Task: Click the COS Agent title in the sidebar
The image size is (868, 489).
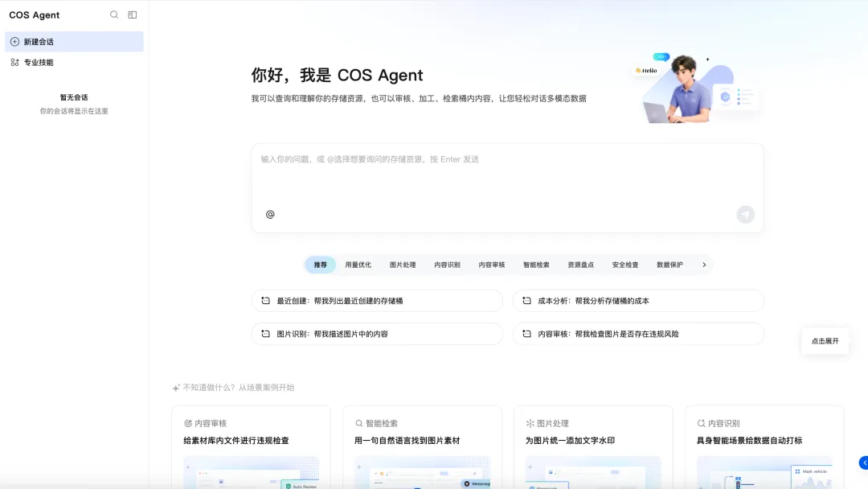Action: [35, 15]
